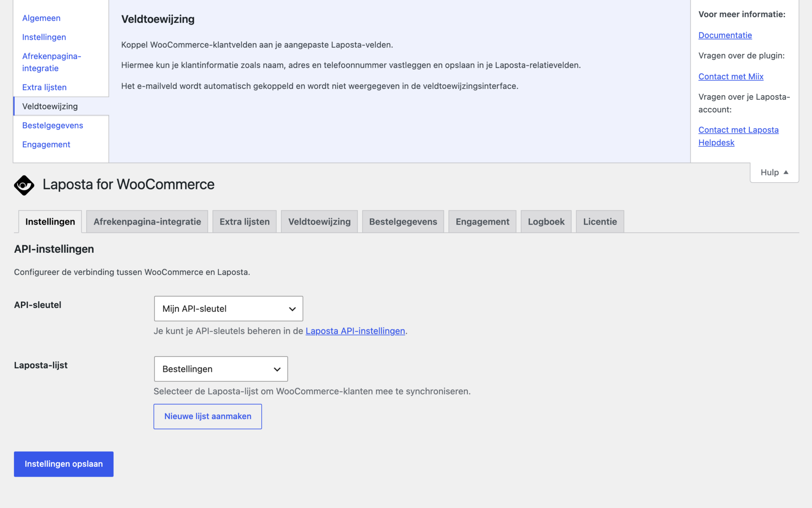This screenshot has height=508, width=812.
Task: Open the API-sleutel dropdown
Action: [x=228, y=308]
